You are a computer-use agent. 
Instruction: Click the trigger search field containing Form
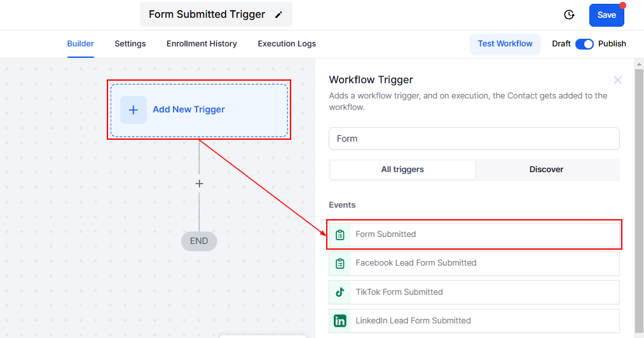pyautogui.click(x=474, y=139)
